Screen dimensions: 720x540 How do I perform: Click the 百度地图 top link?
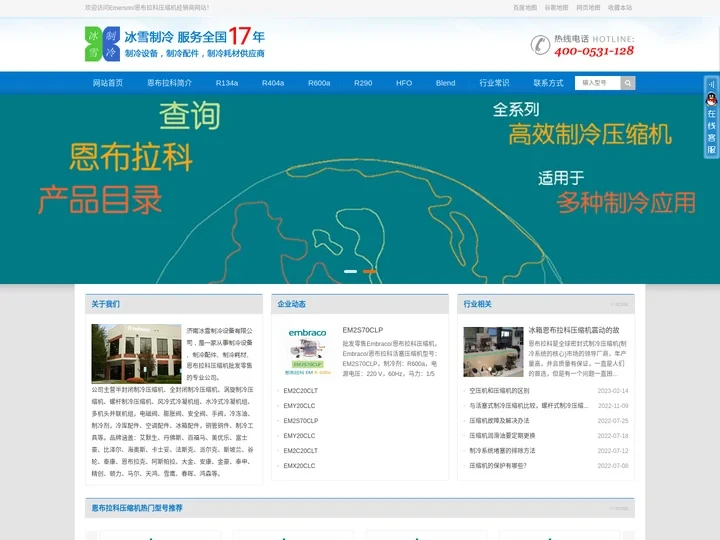tap(525, 8)
